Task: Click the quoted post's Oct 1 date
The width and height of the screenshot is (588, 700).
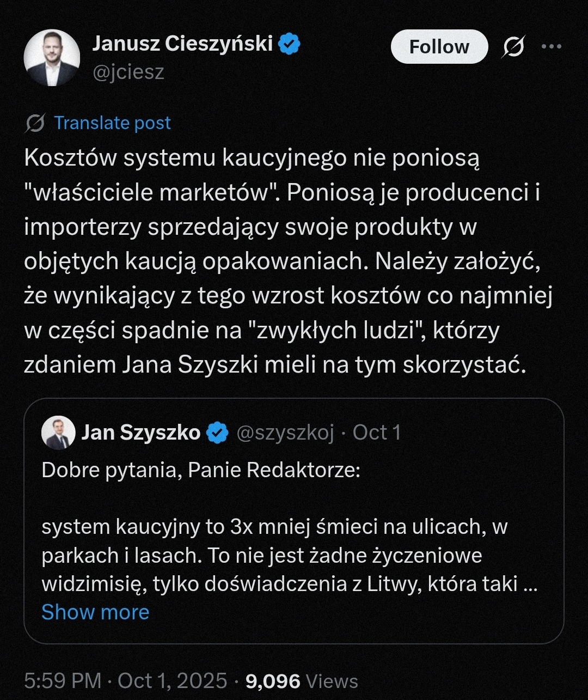Action: tap(377, 433)
